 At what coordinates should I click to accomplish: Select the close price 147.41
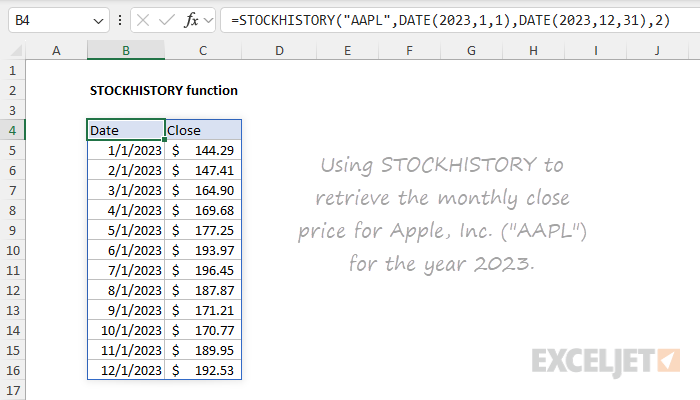point(203,171)
